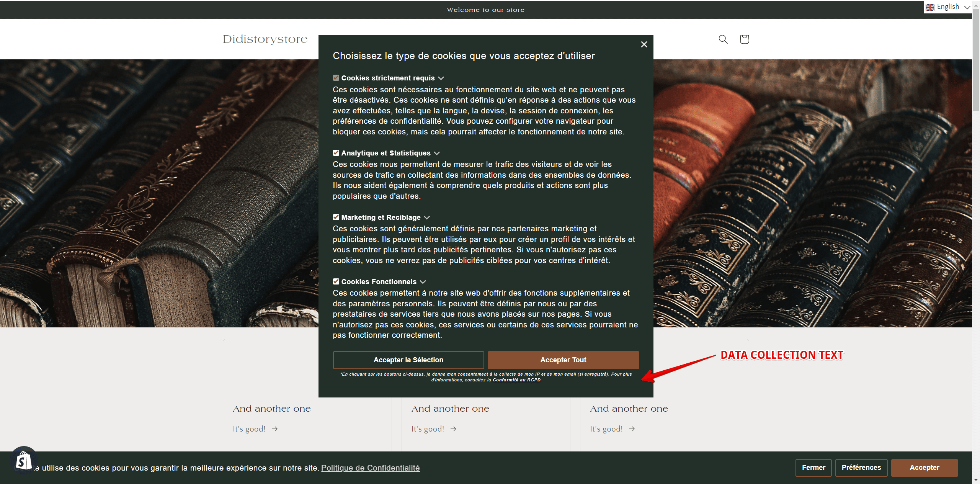Collapse Cookies strictement requis chevron

[441, 78]
